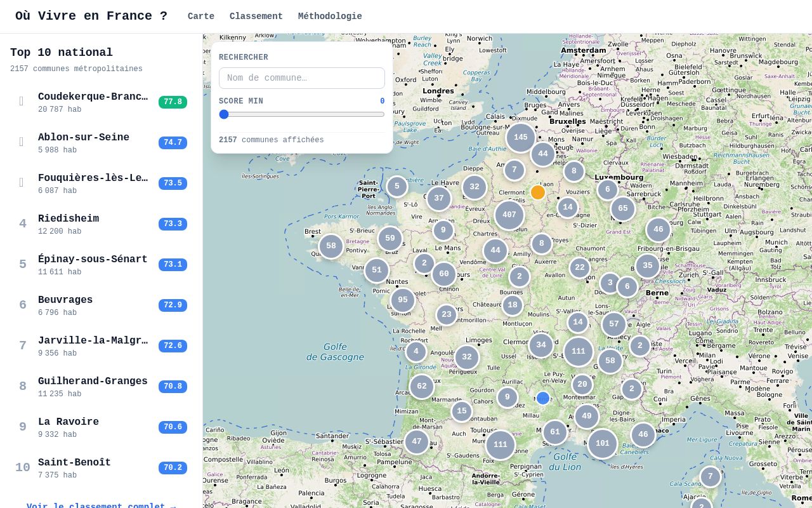Expand the 47 cluster near Mont-de-Marsan

click(417, 442)
